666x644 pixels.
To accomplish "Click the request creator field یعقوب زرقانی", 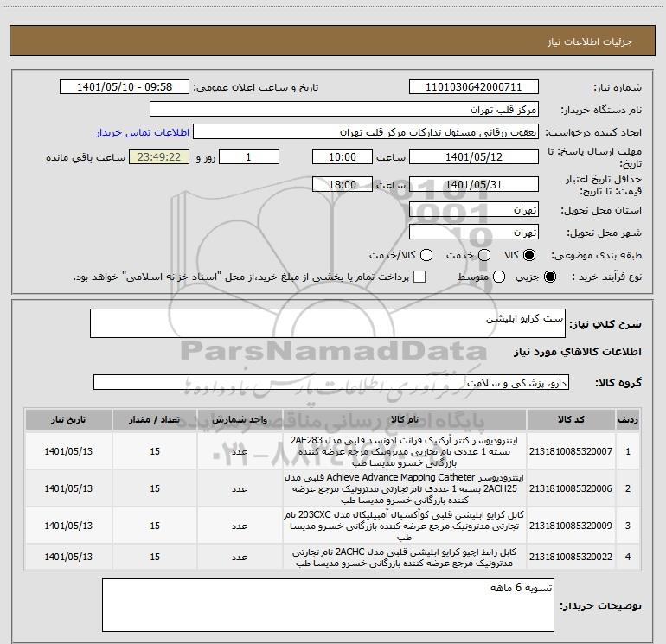I will point(366,131).
